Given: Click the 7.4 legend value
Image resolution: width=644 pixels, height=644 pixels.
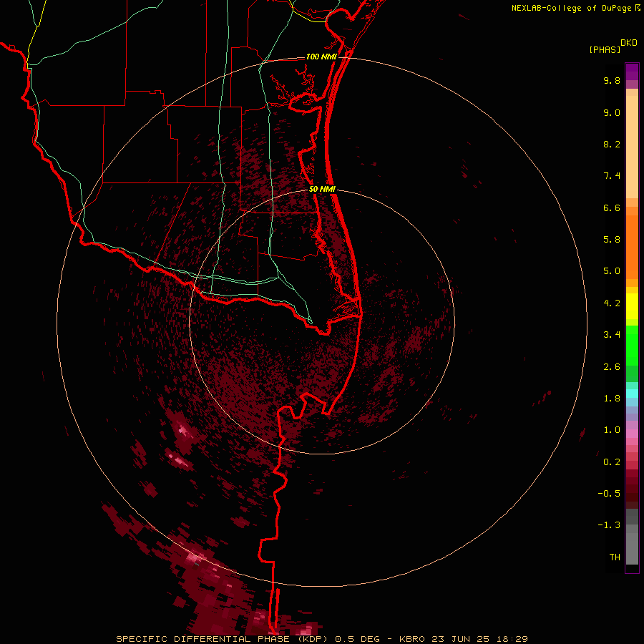Looking at the screenshot, I should pyautogui.click(x=612, y=176).
